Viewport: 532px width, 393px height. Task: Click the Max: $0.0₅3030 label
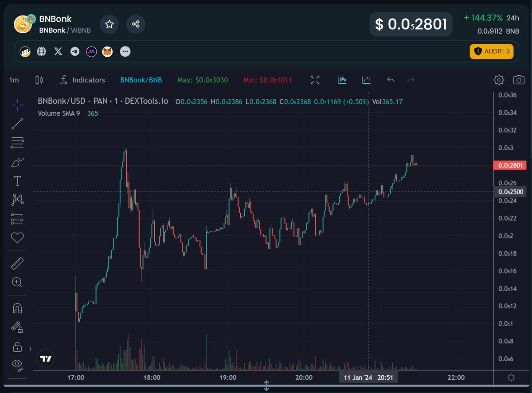(x=203, y=80)
